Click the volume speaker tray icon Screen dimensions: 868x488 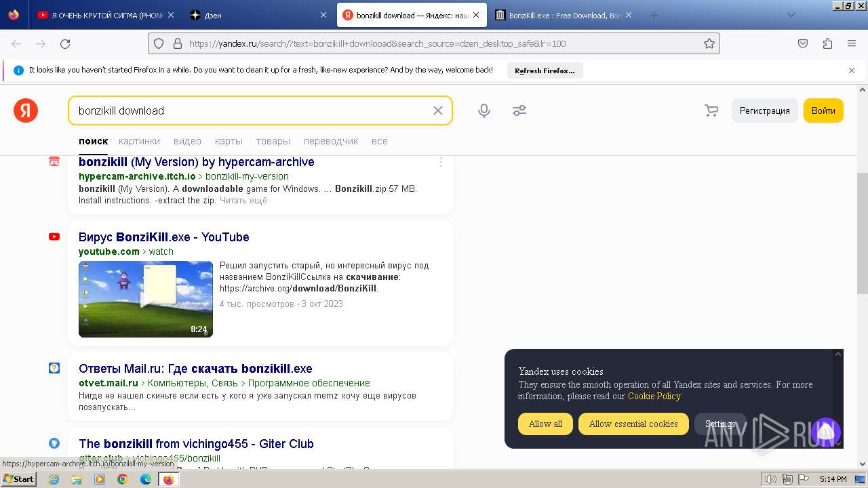click(771, 479)
